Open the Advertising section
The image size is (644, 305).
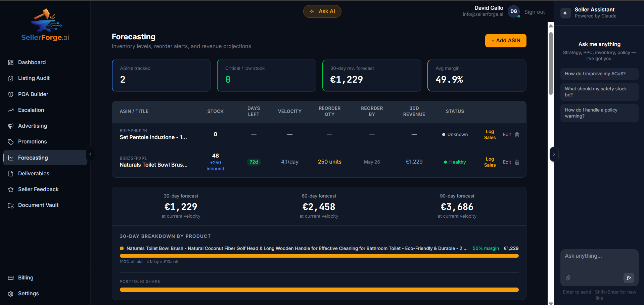pos(32,126)
